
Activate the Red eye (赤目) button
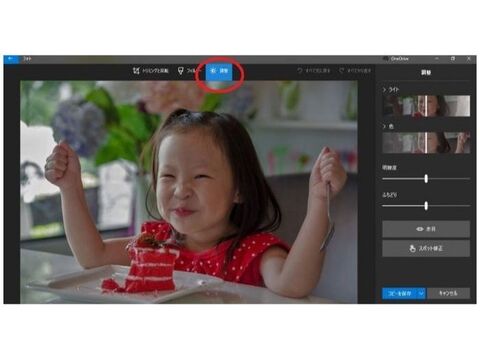(x=426, y=229)
